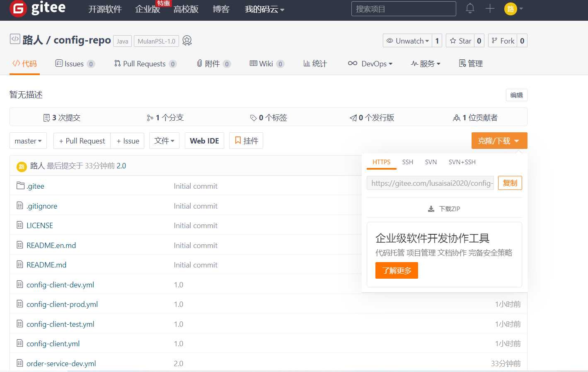
Task: Open the Unwatch dropdown
Action: [x=407, y=41]
